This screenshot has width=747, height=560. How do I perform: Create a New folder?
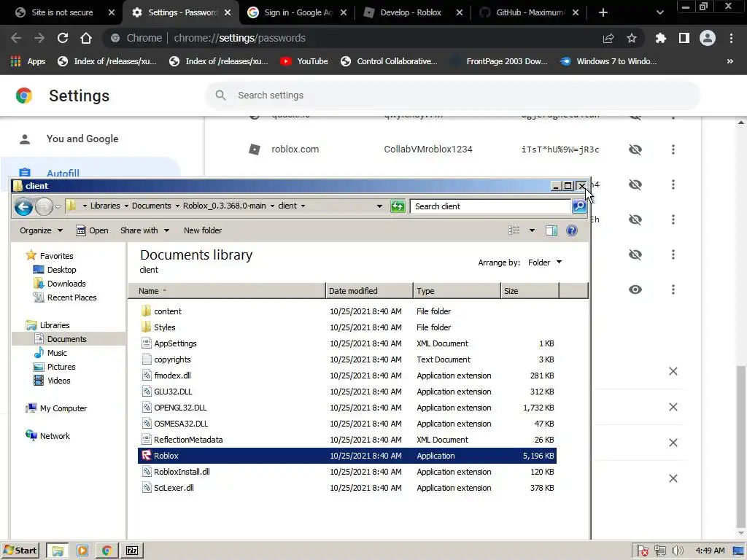click(203, 230)
